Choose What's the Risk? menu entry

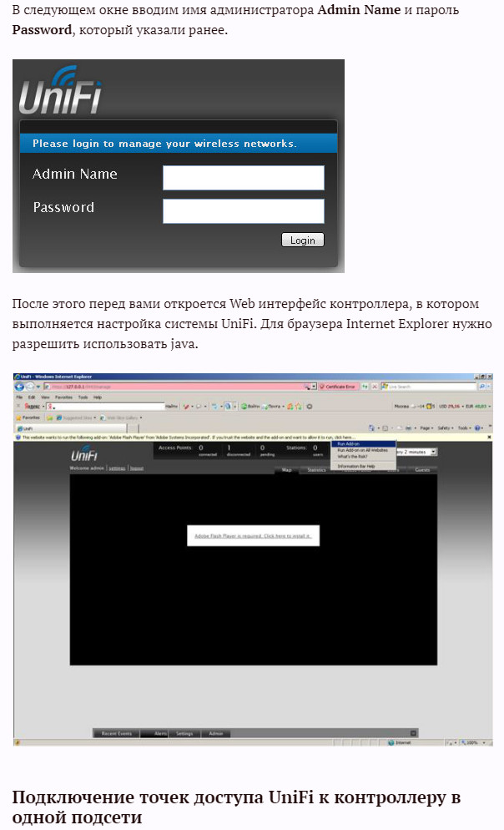(364, 456)
